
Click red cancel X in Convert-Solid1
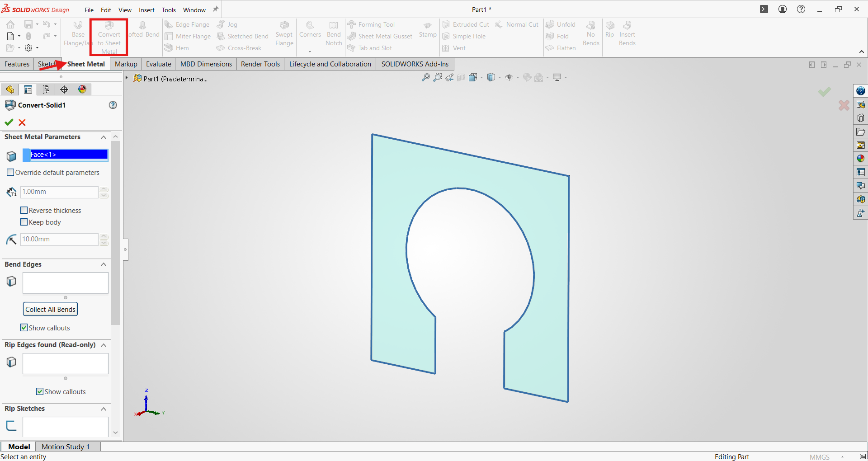pos(22,122)
